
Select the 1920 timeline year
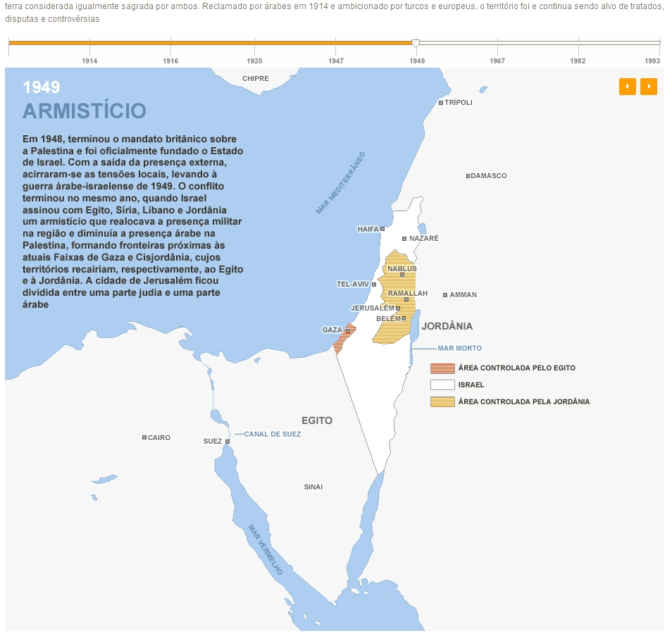[254, 61]
